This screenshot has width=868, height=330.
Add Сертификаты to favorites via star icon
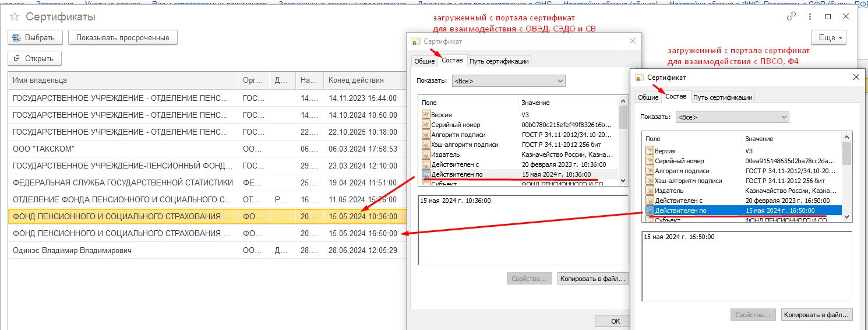15,17
